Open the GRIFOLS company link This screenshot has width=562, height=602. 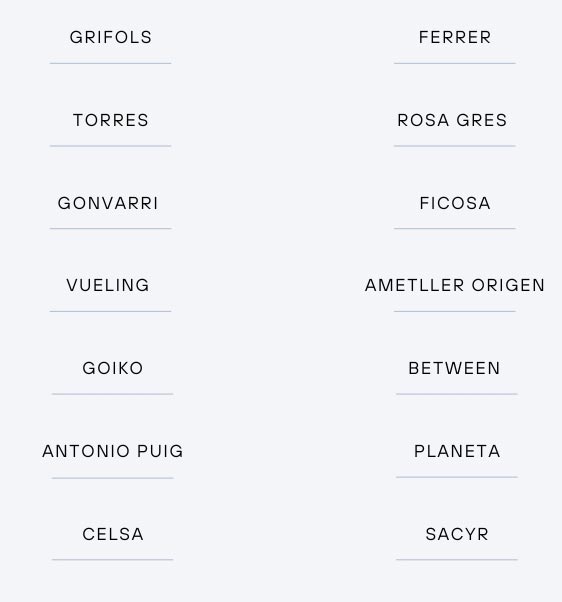(111, 37)
